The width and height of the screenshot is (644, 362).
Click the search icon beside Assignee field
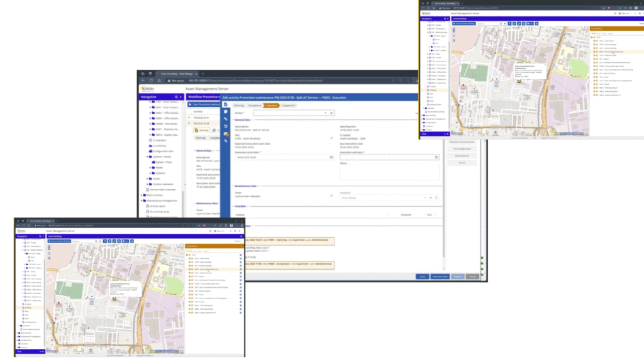tap(436, 197)
